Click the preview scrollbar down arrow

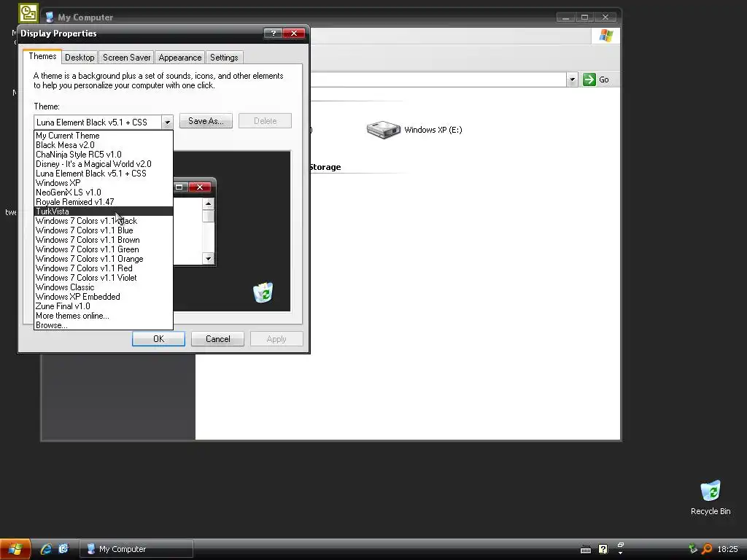(x=208, y=259)
